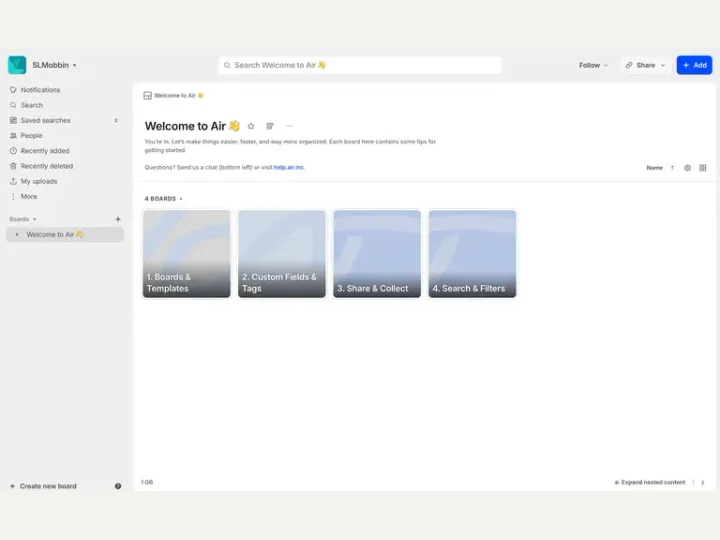Reverse sort order with the arrow icon
The image size is (720, 540).
tap(672, 168)
